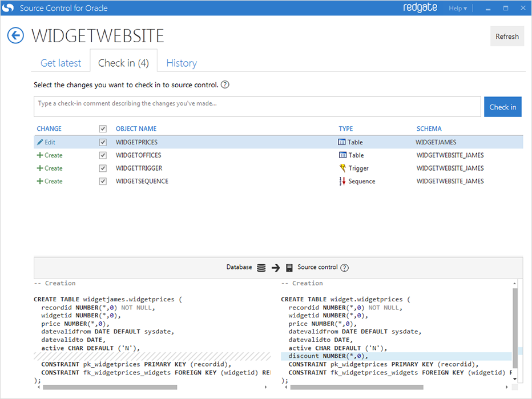Click WIDGETWEBSITE_JAMES schema in WIDGETTRIGGER row
The height and width of the screenshot is (399, 532).
(450, 168)
